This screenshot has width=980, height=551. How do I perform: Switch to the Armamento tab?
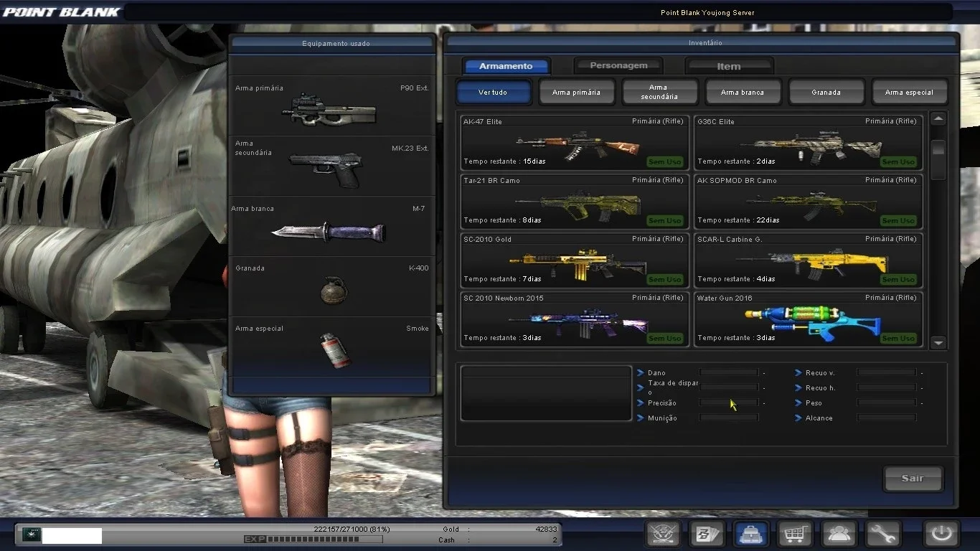point(507,66)
